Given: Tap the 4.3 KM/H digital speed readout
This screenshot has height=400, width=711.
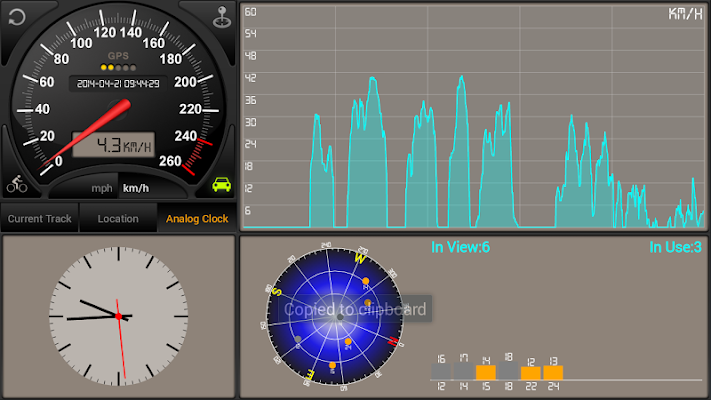Looking at the screenshot, I should tap(113, 145).
